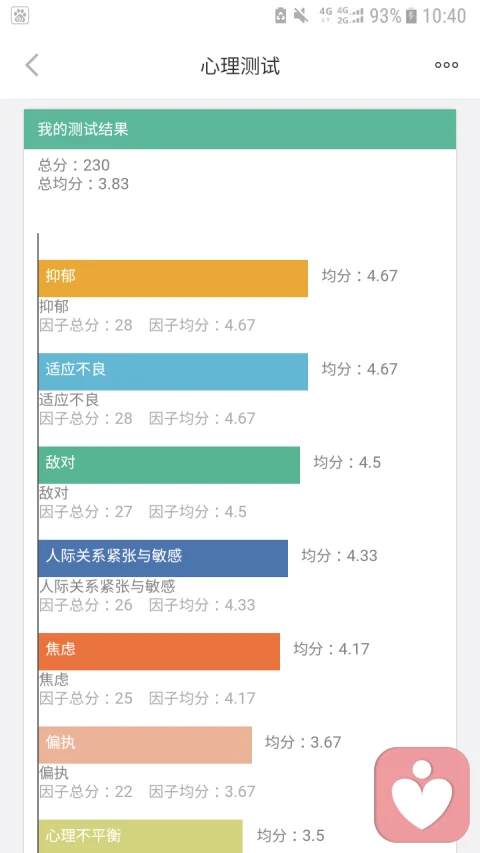Tap the 总分：230 text

tap(74, 165)
